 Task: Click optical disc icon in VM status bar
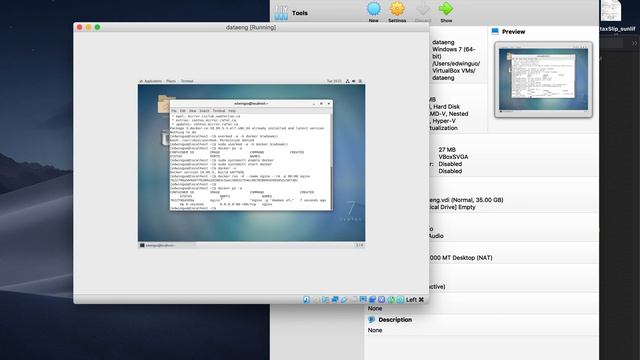[316, 300]
